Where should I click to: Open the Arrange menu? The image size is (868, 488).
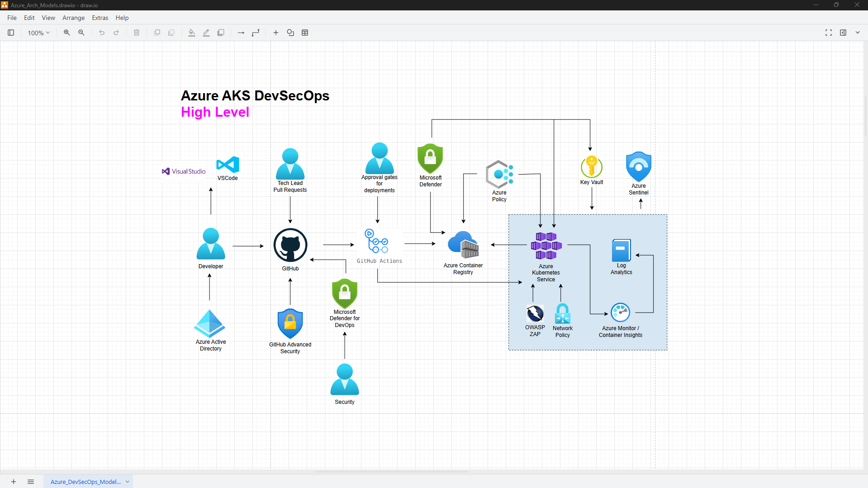tap(74, 18)
